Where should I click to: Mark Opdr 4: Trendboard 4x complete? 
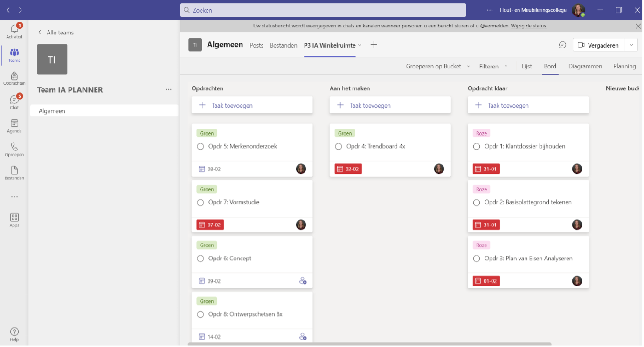pos(339,146)
